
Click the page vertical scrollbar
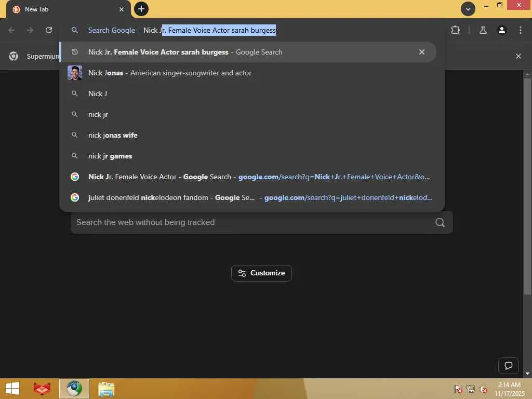[x=527, y=187]
